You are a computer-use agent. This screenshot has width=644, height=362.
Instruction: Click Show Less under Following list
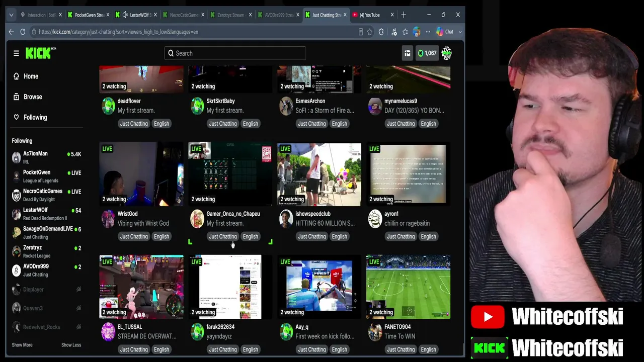click(x=71, y=345)
